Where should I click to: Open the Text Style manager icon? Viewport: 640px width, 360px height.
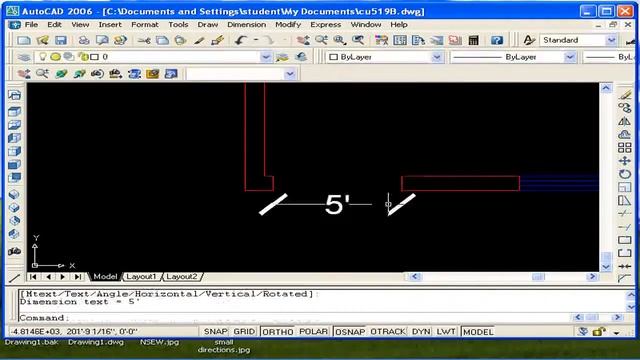[529, 40]
